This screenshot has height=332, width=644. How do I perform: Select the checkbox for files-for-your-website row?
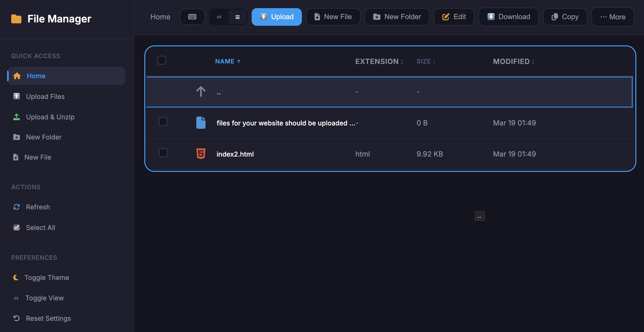pos(163,122)
